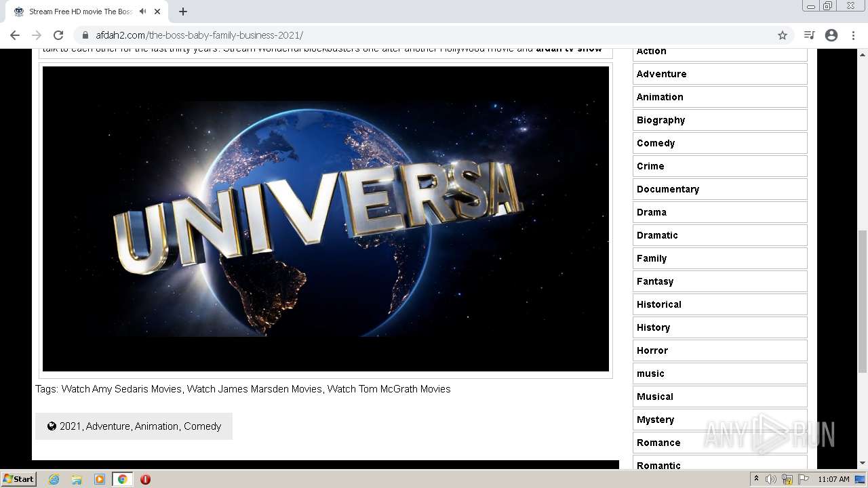Image resolution: width=868 pixels, height=488 pixels.
Task: Choose the History genre
Action: coord(719,327)
